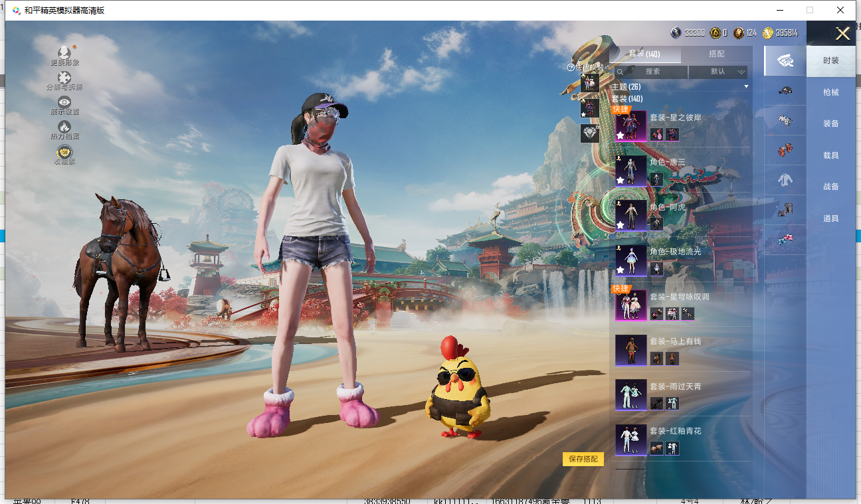Open the 分解与拆解 puzzle-piece icon
Screen dimensions: 861x504
(64, 78)
